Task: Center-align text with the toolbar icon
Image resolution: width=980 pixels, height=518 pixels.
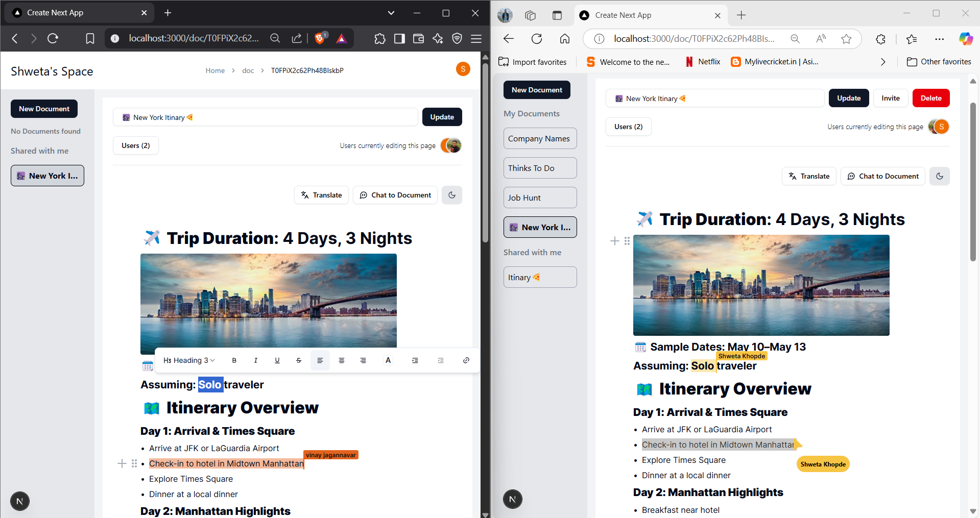Action: tap(342, 360)
